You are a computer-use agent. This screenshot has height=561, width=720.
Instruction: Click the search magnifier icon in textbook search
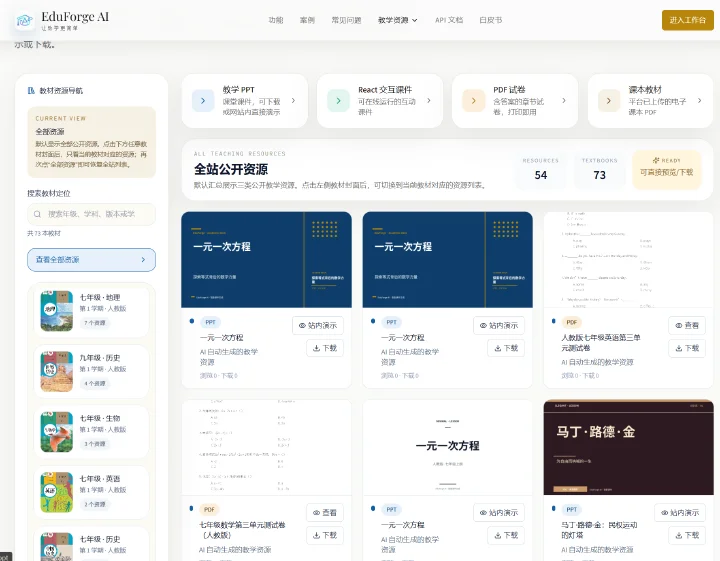pyautogui.click(x=37, y=214)
